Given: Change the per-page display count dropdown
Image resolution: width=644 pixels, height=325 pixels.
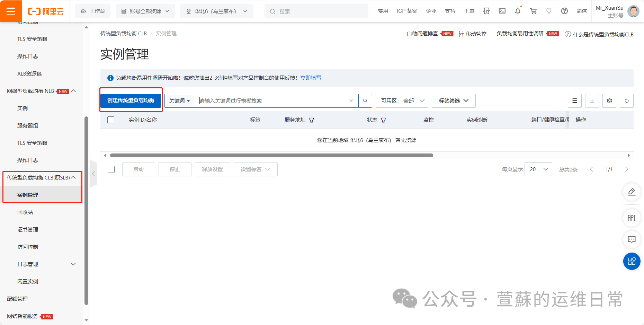Looking at the screenshot, I should (538, 169).
